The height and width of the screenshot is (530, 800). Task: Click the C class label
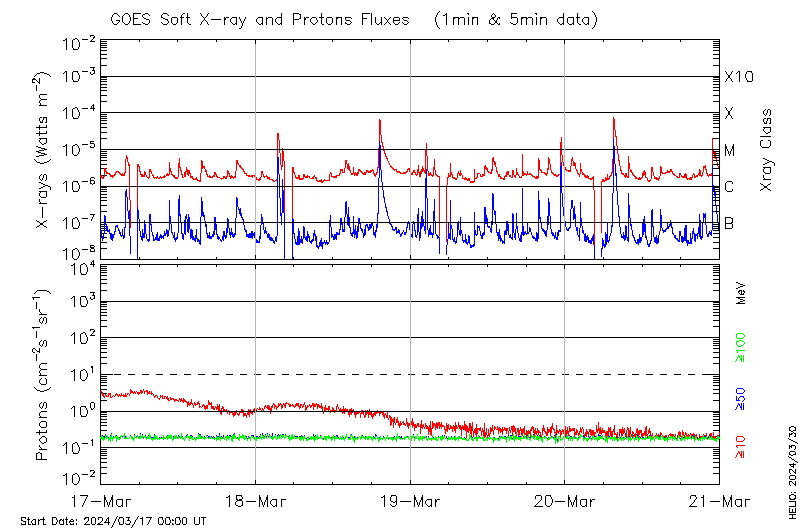click(729, 187)
